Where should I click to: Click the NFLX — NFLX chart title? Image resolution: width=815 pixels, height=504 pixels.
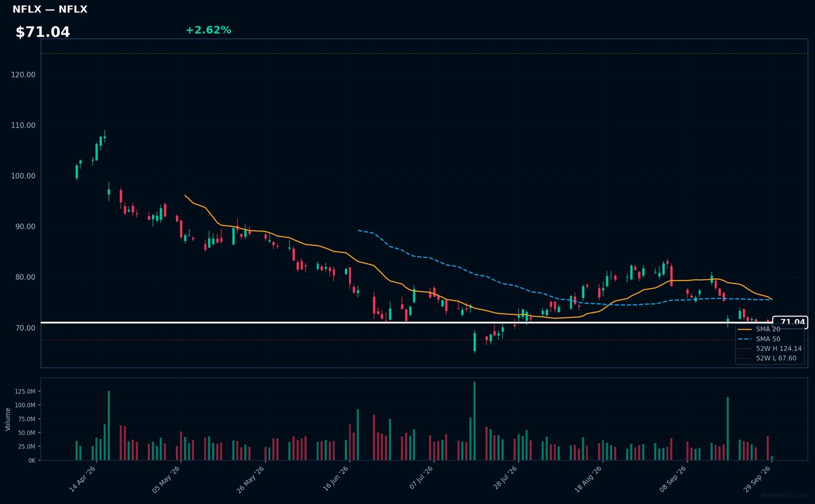[50, 10]
